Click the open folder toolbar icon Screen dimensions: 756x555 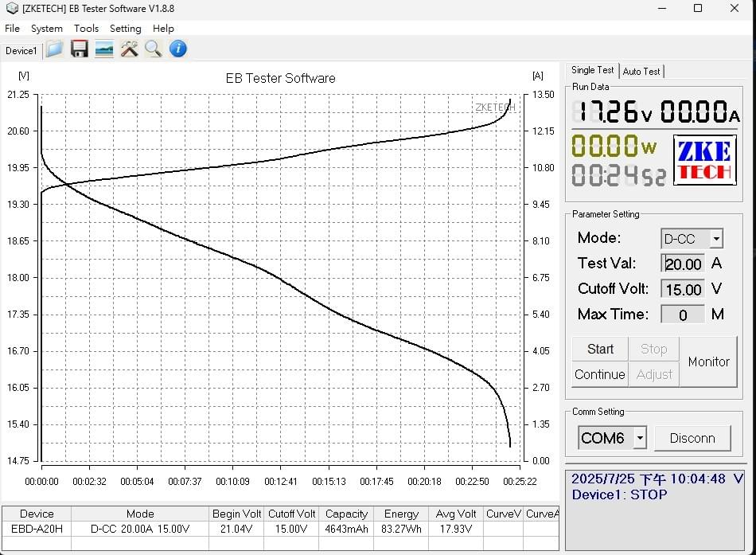click(54, 49)
